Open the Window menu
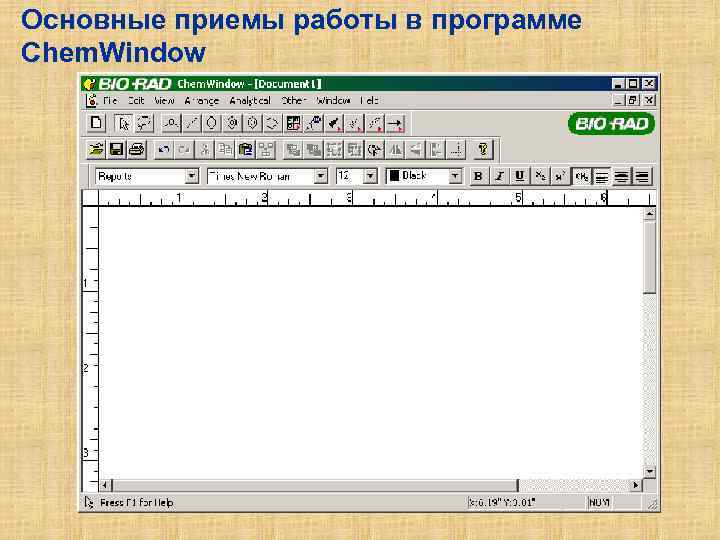This screenshot has height=540, width=720. click(334, 100)
